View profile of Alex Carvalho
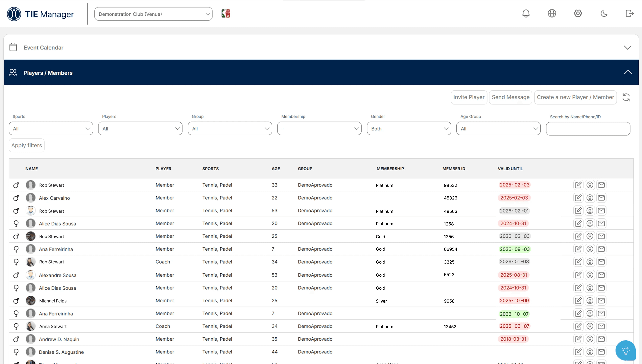 pos(590,198)
